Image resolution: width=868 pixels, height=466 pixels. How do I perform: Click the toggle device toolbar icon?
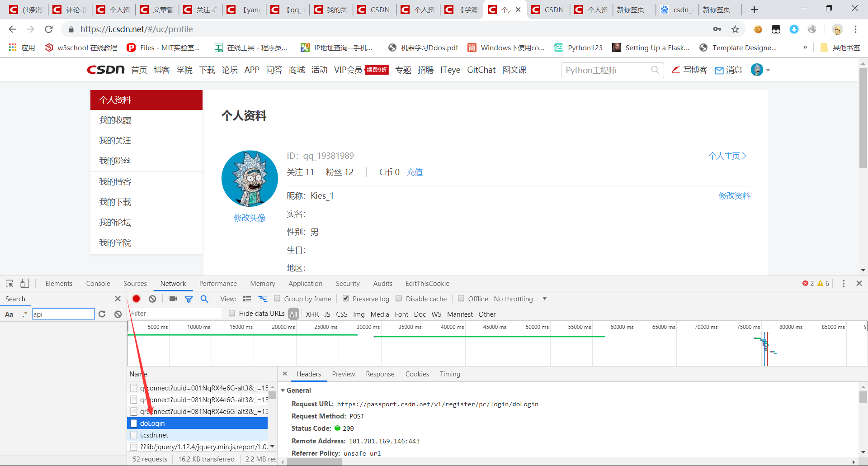pyautogui.click(x=25, y=283)
